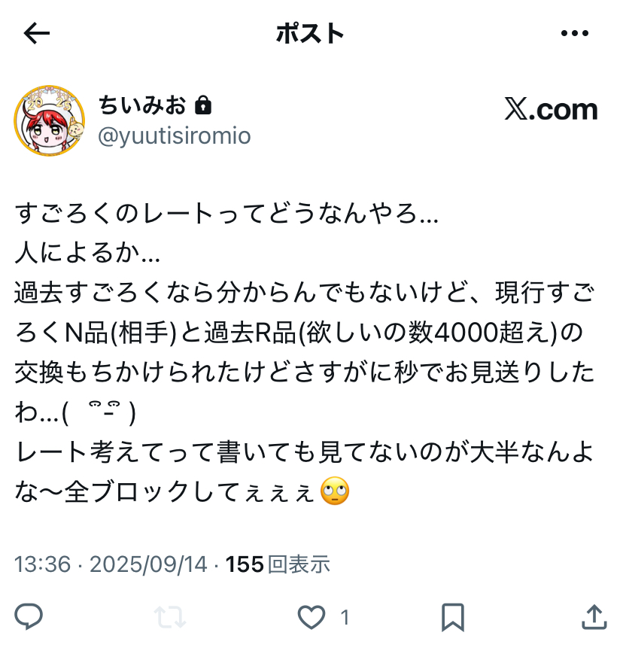This screenshot has height=672, width=623.
Task: Like the post with the heart icon
Action: pos(311,617)
